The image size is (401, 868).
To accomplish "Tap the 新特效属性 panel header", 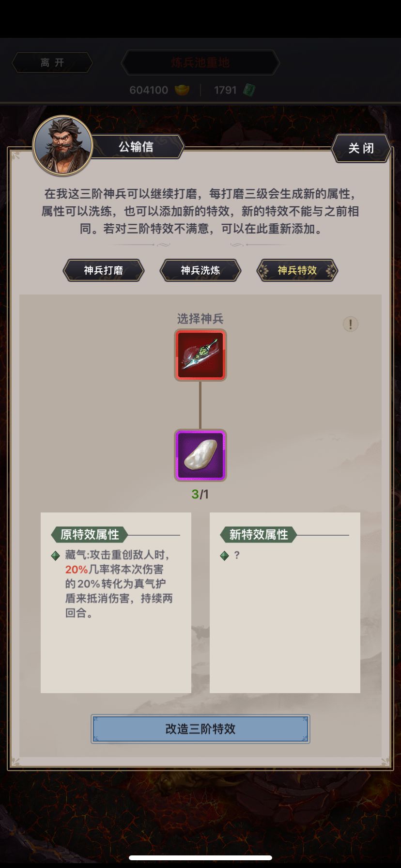I will (x=258, y=535).
